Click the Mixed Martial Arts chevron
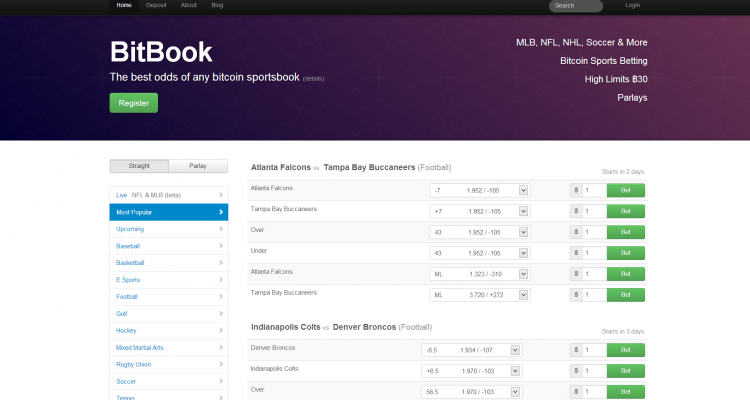Viewport: 750px width, 400px height. tap(221, 348)
